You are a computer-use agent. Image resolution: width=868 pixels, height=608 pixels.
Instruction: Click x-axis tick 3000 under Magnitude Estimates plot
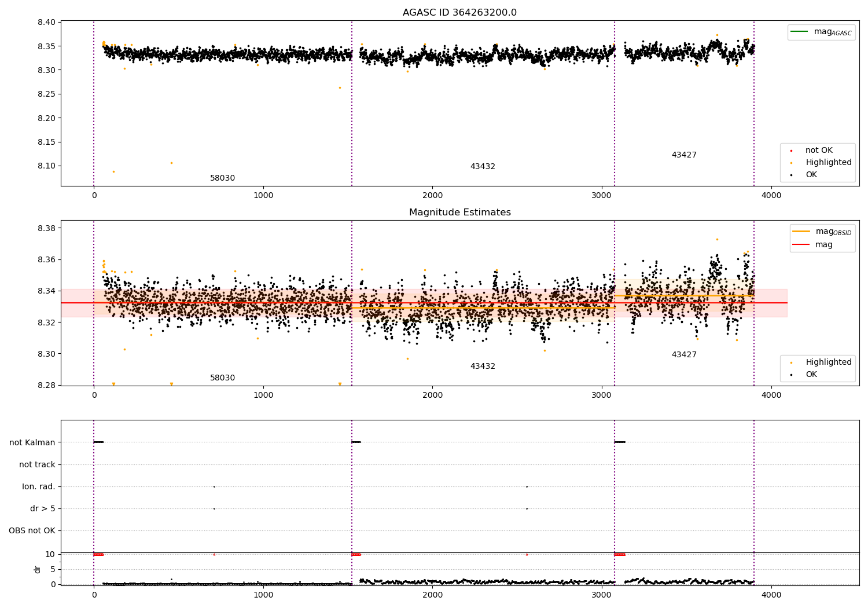click(602, 395)
